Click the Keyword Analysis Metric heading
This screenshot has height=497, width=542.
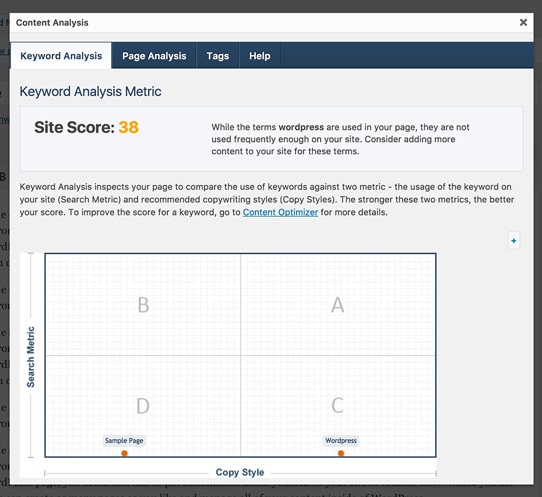(90, 92)
